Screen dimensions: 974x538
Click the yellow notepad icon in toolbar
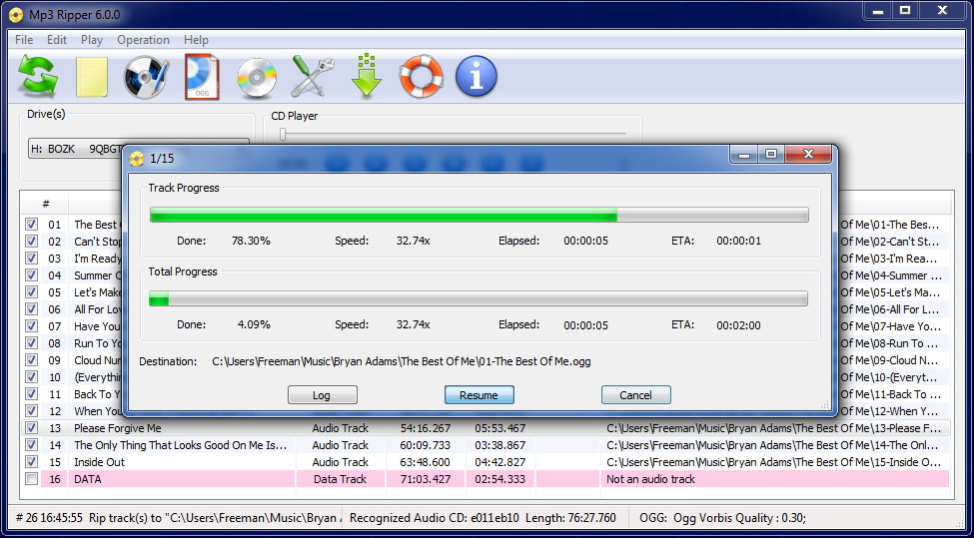pyautogui.click(x=92, y=77)
